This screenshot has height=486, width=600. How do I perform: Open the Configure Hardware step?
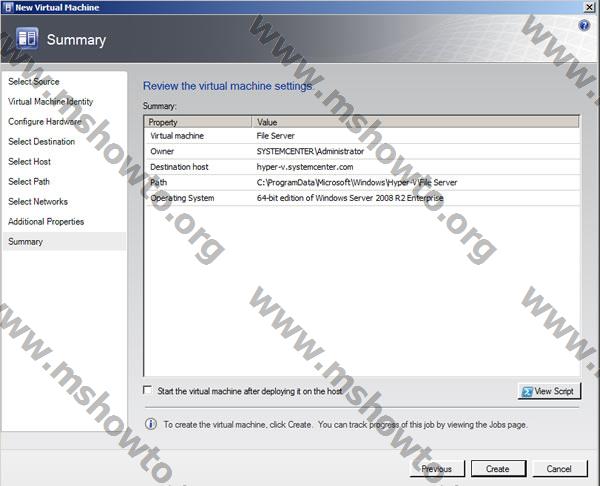(44, 121)
